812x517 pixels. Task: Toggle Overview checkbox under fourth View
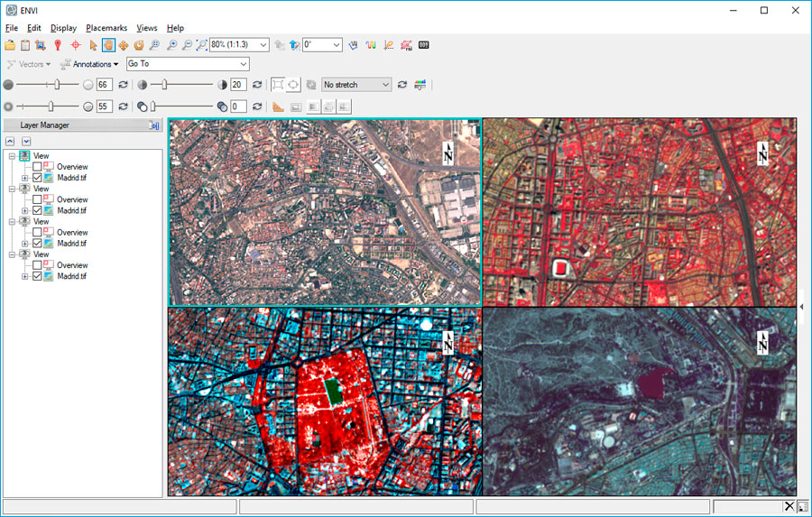point(37,265)
